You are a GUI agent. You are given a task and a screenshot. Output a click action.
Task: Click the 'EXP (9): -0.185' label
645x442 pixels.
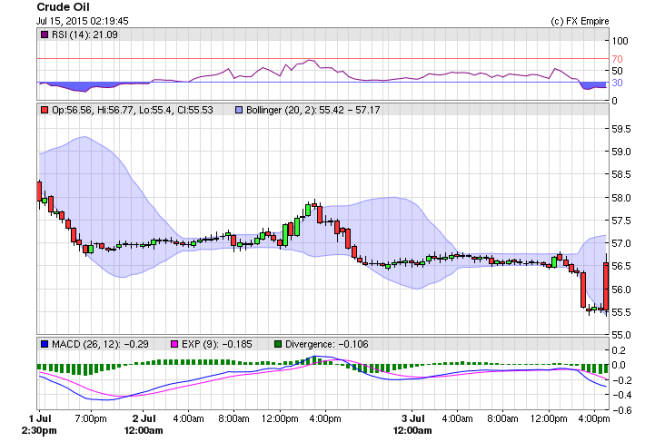pyautogui.click(x=217, y=344)
